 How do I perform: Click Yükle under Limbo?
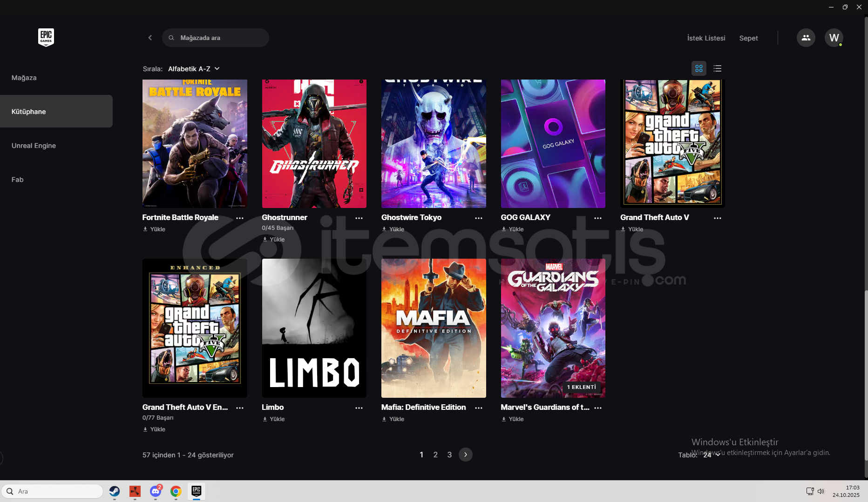[x=273, y=419]
